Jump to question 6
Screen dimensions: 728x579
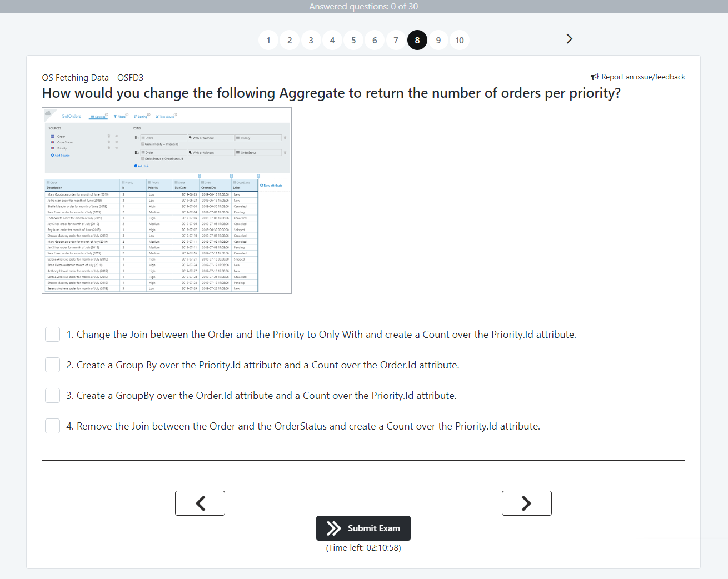375,40
